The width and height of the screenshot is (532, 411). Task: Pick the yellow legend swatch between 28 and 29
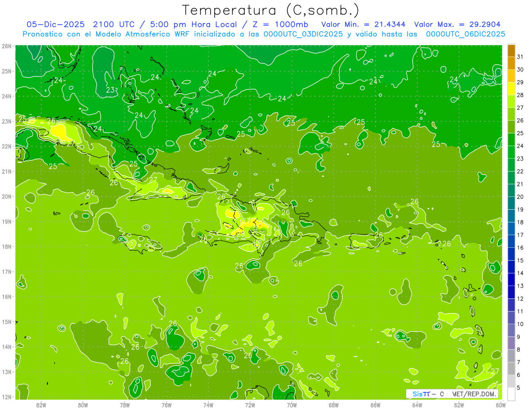(x=511, y=89)
